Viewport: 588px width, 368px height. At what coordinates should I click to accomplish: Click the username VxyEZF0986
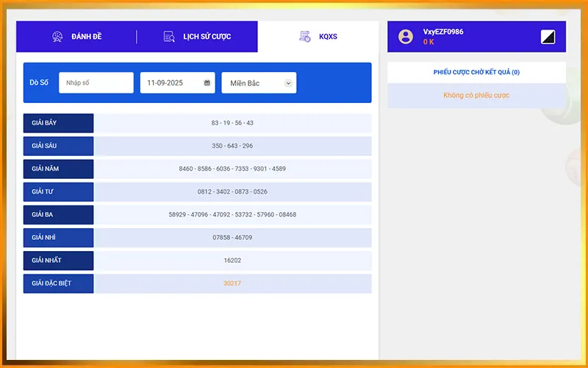coord(443,32)
